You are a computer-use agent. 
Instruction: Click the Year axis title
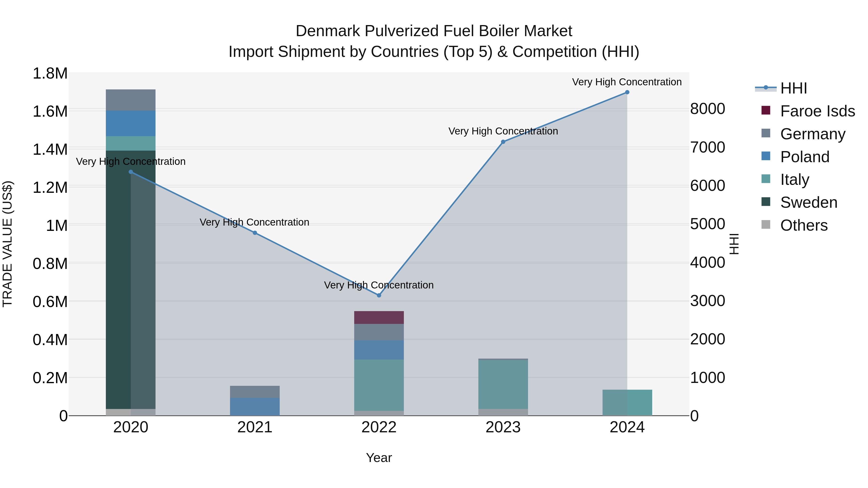pos(379,458)
